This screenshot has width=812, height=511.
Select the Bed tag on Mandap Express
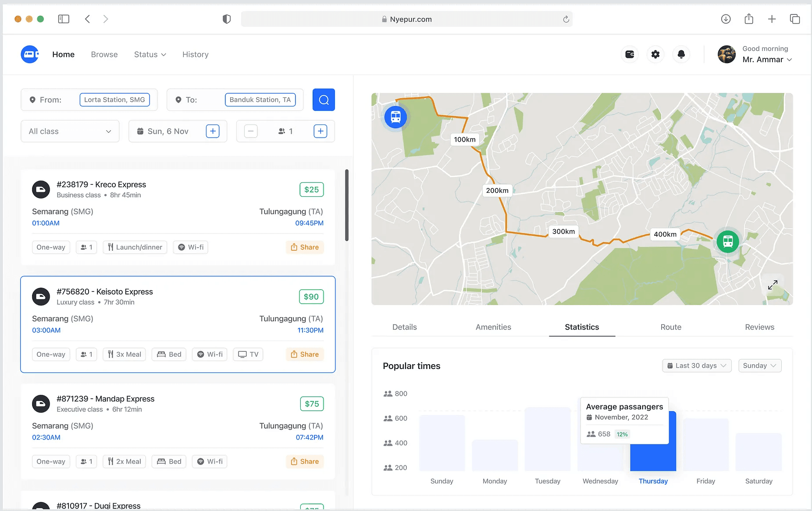tap(169, 461)
